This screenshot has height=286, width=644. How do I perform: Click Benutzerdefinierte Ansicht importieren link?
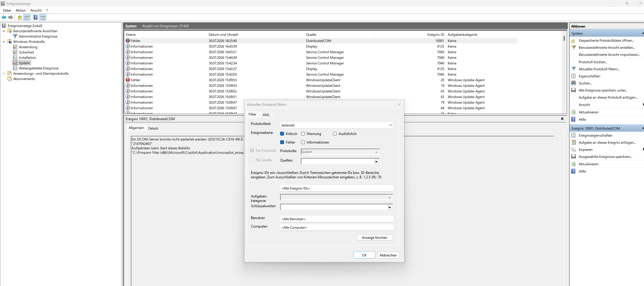[x=609, y=54]
